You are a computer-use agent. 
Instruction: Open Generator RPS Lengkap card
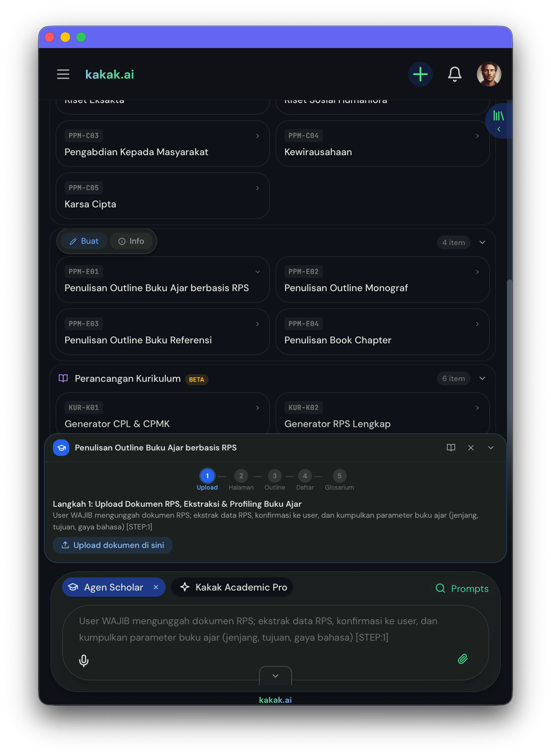pos(382,413)
